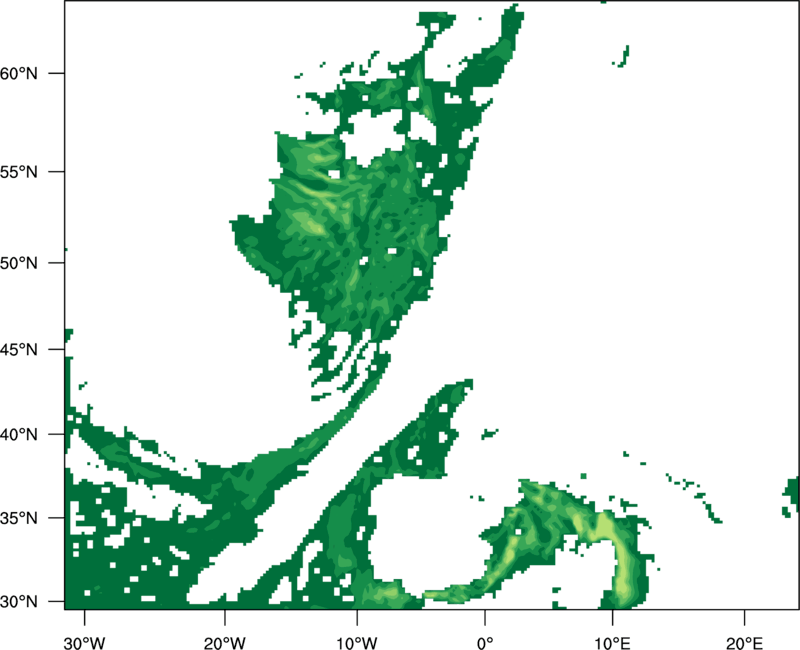Click the 50°N latitude label
The image size is (800, 650).
[x=19, y=263]
